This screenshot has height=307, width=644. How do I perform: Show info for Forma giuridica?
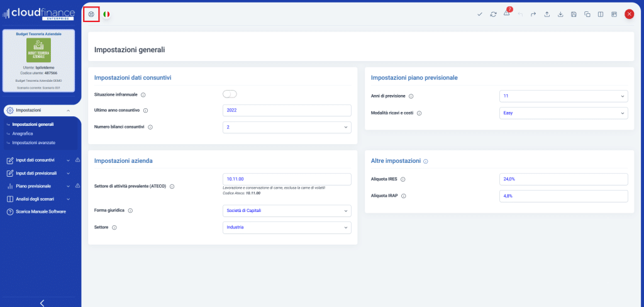[x=130, y=210]
